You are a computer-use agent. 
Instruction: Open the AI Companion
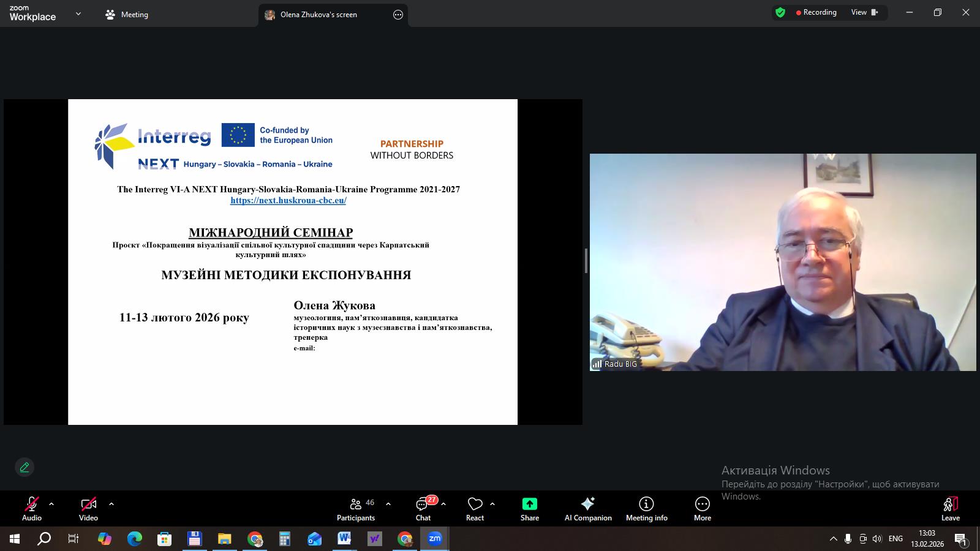point(587,508)
